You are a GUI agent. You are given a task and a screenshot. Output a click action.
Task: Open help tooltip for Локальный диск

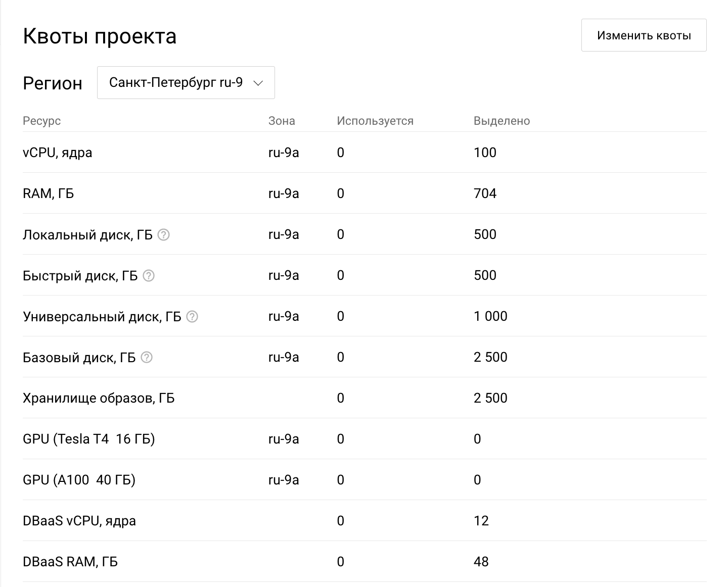click(x=164, y=234)
